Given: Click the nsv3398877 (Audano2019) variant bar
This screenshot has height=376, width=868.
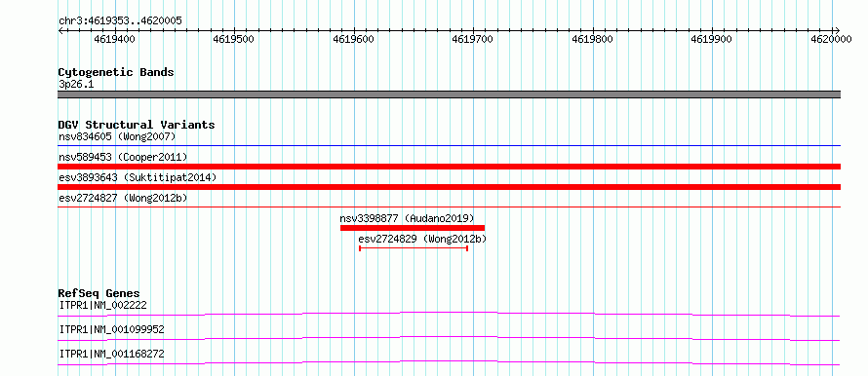Looking at the screenshot, I should pos(413,228).
